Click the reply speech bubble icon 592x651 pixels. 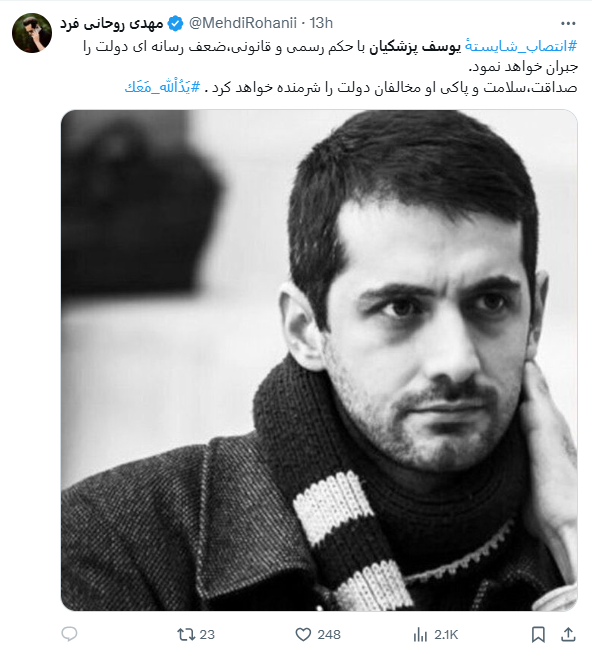(69, 634)
